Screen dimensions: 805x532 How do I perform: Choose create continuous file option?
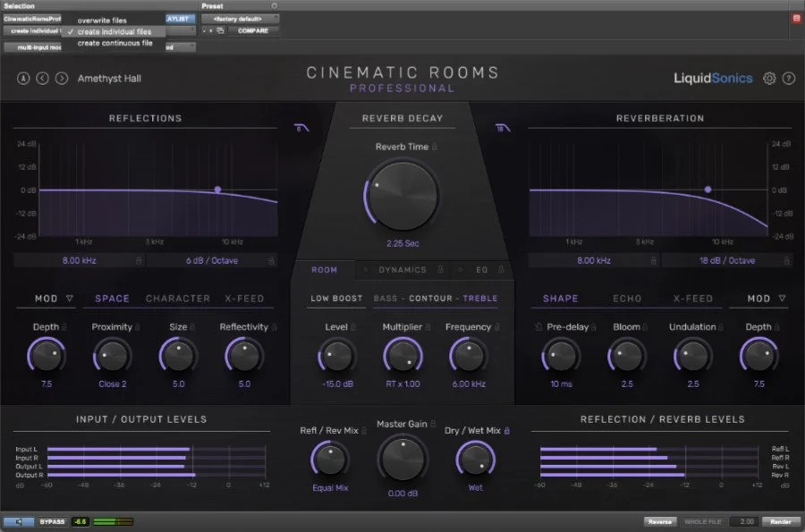pos(115,43)
